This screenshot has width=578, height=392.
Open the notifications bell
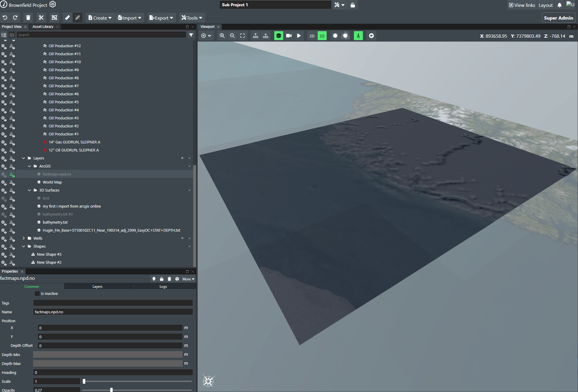click(x=560, y=5)
